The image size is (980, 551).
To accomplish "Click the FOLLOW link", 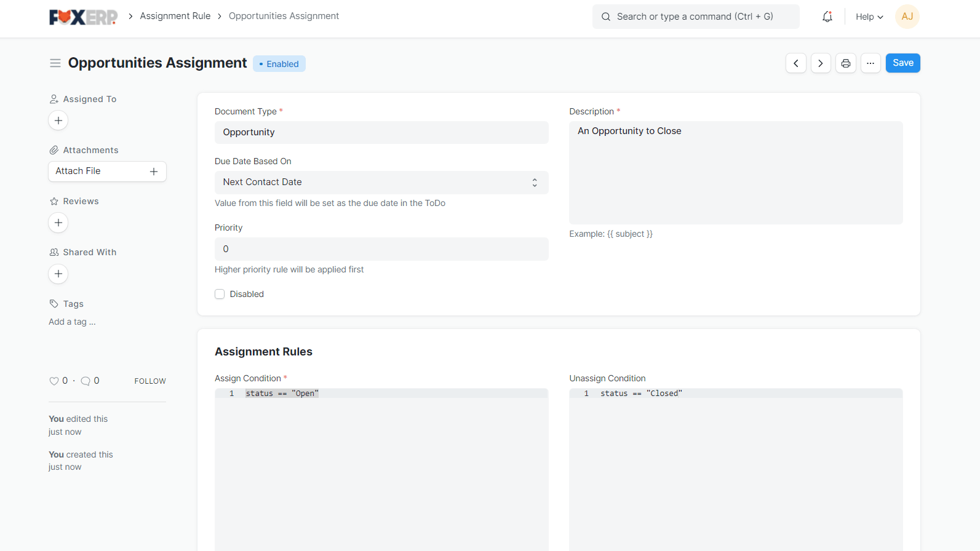I will tap(150, 381).
